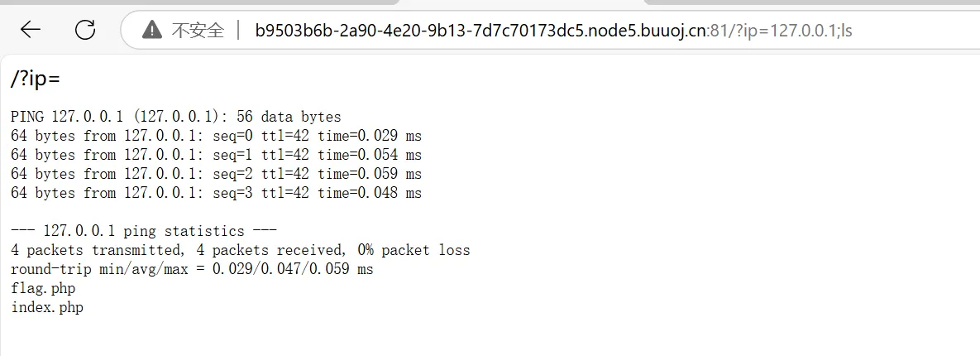Click the seq=3 time=0.048 ms line
Viewport: 980px width, 356px height.
point(216,194)
